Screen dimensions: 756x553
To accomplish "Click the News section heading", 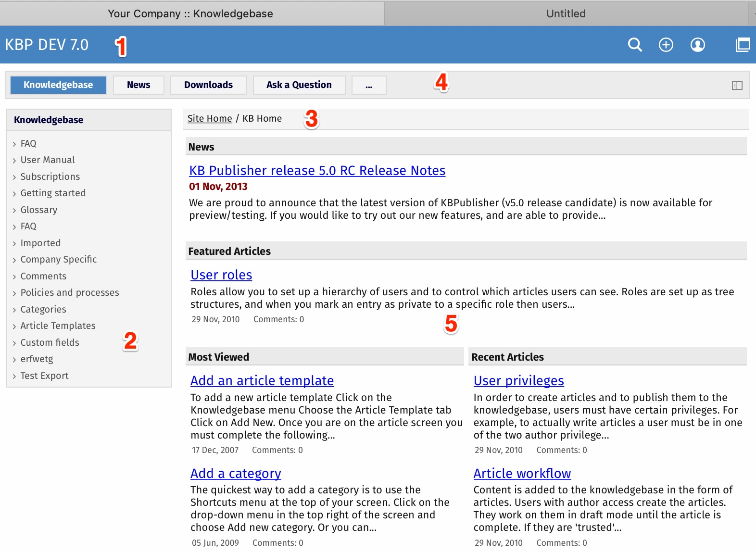I will coord(201,147).
